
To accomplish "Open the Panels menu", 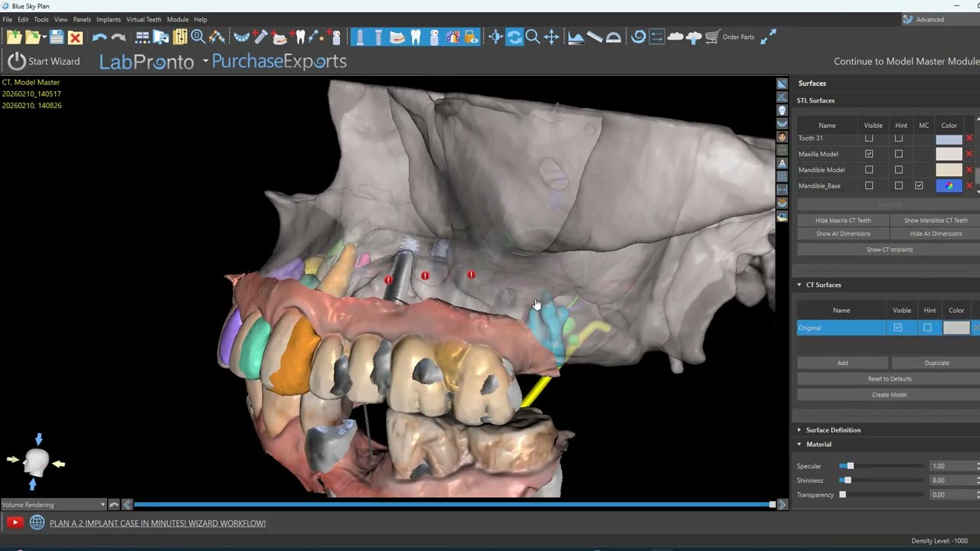I will coord(82,19).
